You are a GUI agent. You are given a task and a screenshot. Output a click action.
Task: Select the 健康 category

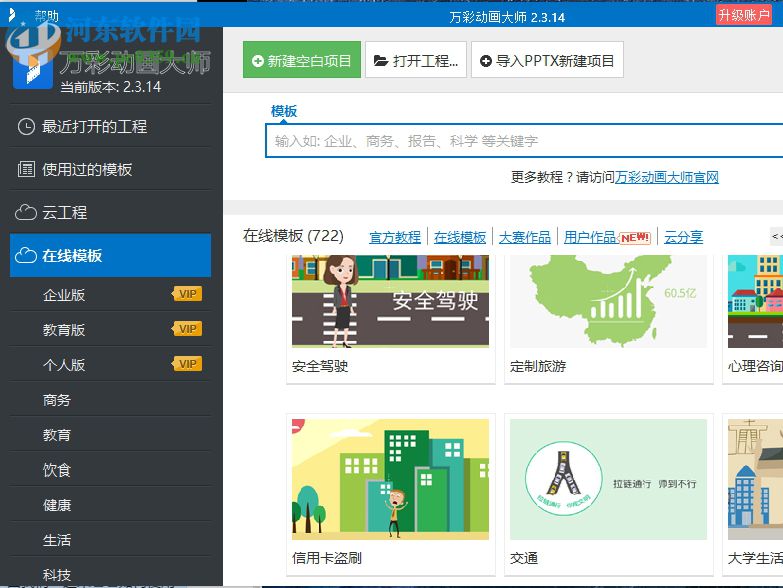click(x=110, y=505)
